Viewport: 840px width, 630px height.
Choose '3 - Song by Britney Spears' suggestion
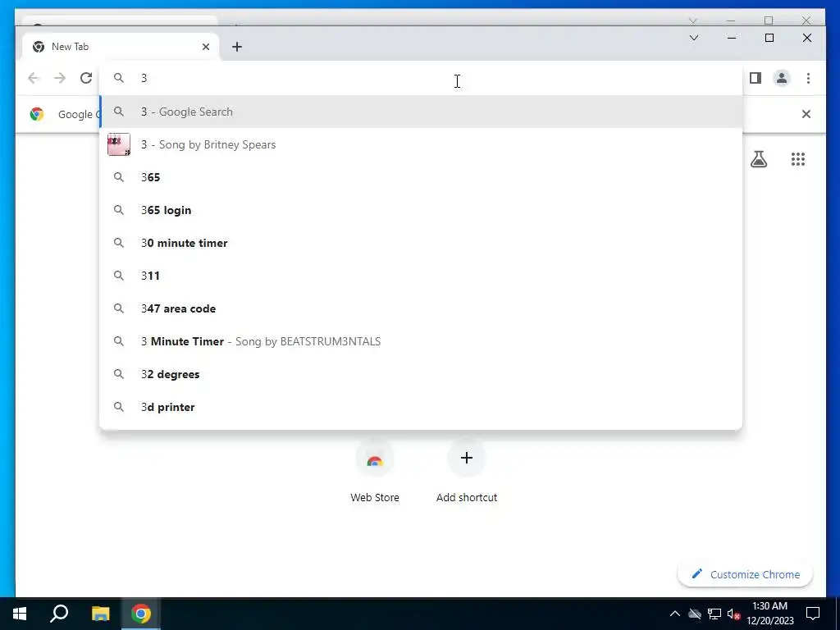tap(421, 144)
